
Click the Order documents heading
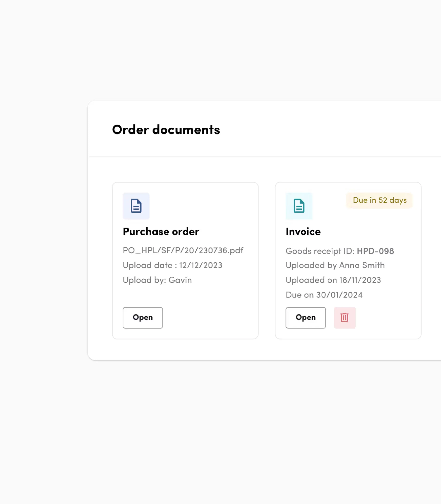point(166,130)
